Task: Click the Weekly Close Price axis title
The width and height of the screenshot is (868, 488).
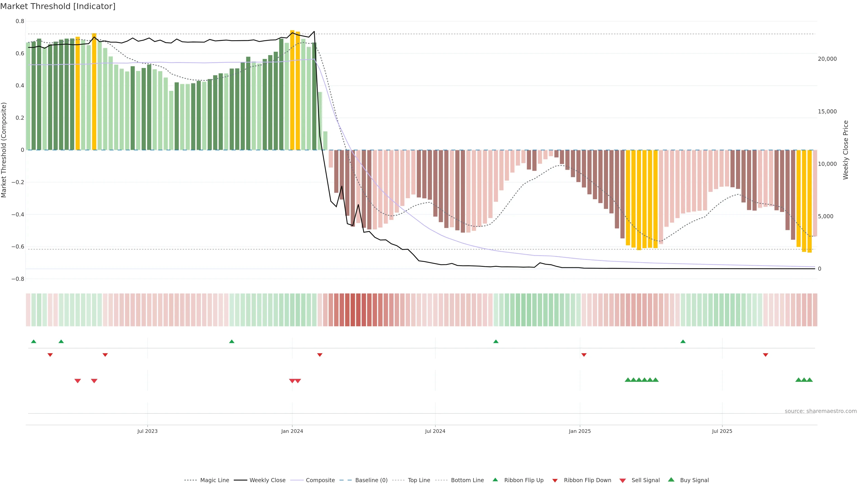Action: coord(845,150)
